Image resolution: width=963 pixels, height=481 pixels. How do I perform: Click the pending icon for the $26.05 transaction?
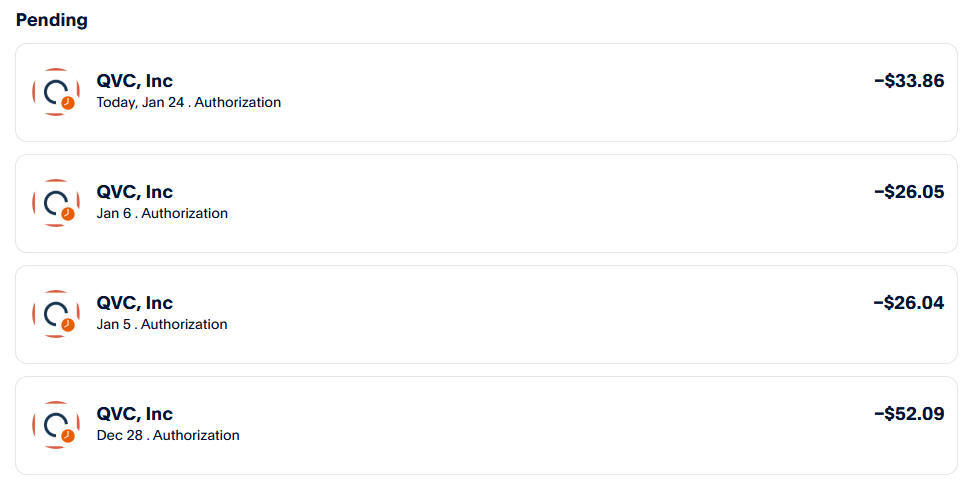coord(56,203)
